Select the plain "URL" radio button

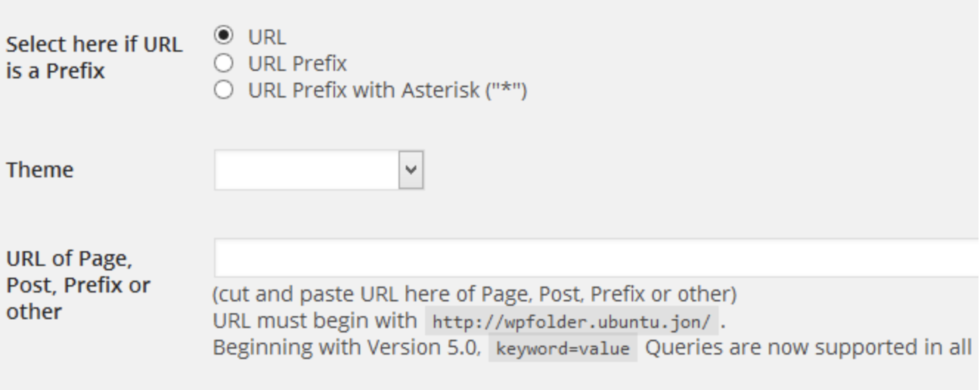(222, 35)
